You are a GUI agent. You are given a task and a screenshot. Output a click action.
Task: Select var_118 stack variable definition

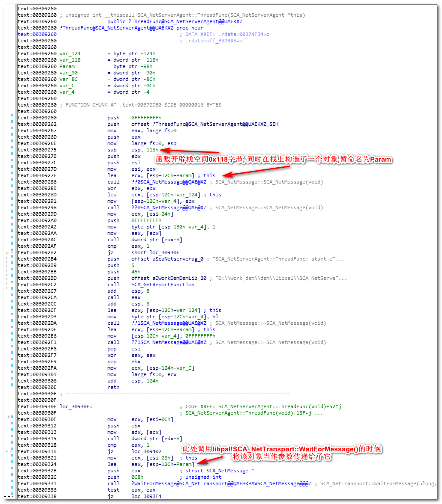click(109, 60)
